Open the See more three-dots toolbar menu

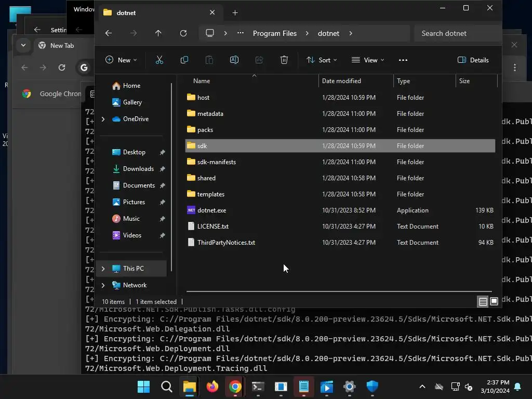(x=403, y=60)
